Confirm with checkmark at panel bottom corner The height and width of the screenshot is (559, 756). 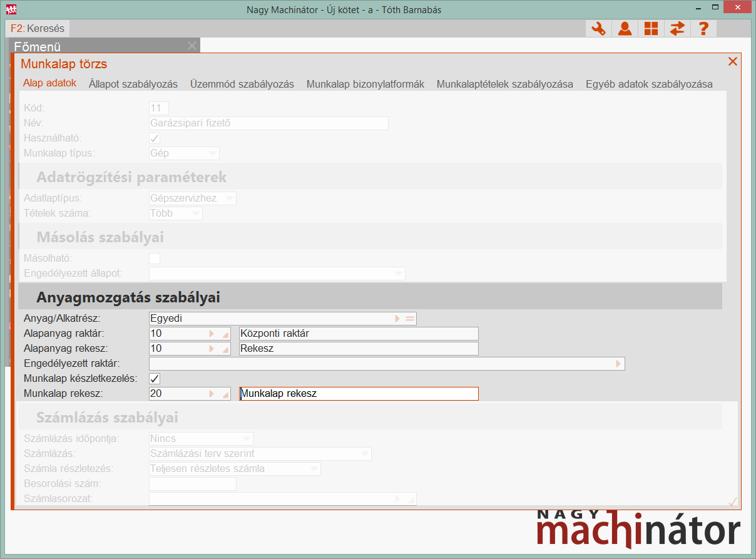coord(733,501)
